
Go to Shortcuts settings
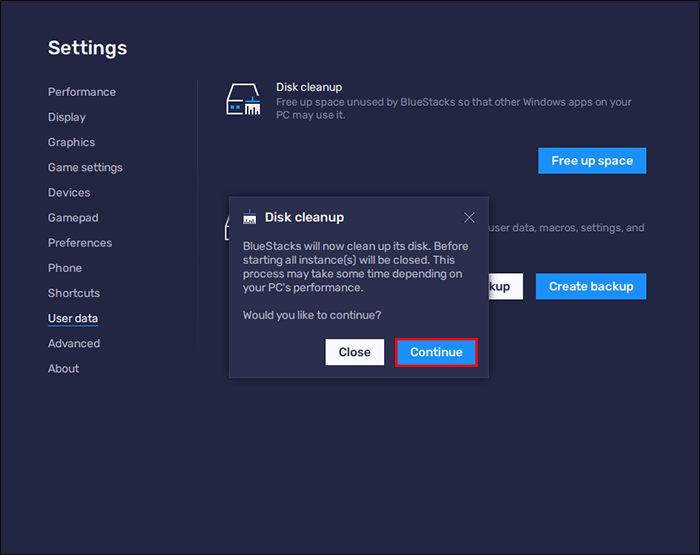pyautogui.click(x=74, y=293)
